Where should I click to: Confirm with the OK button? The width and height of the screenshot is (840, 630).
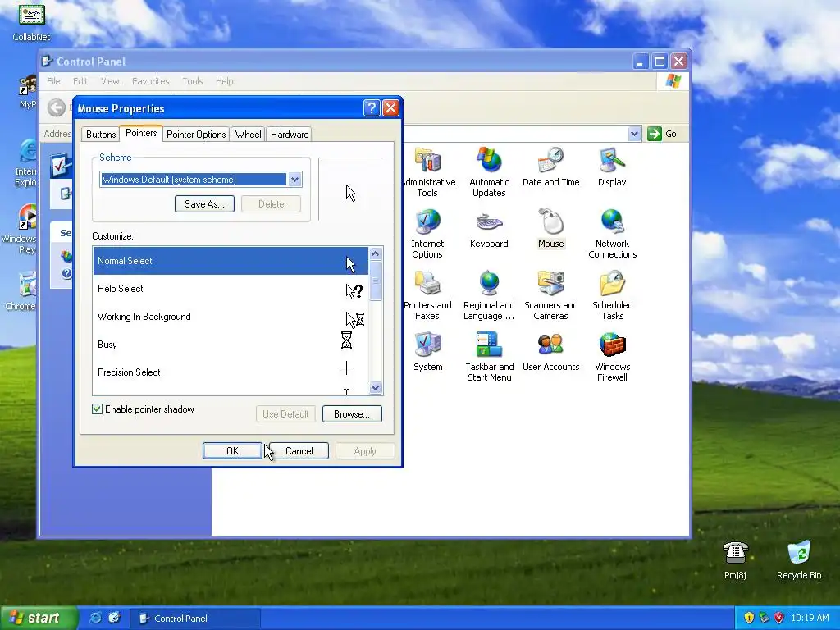click(x=232, y=451)
